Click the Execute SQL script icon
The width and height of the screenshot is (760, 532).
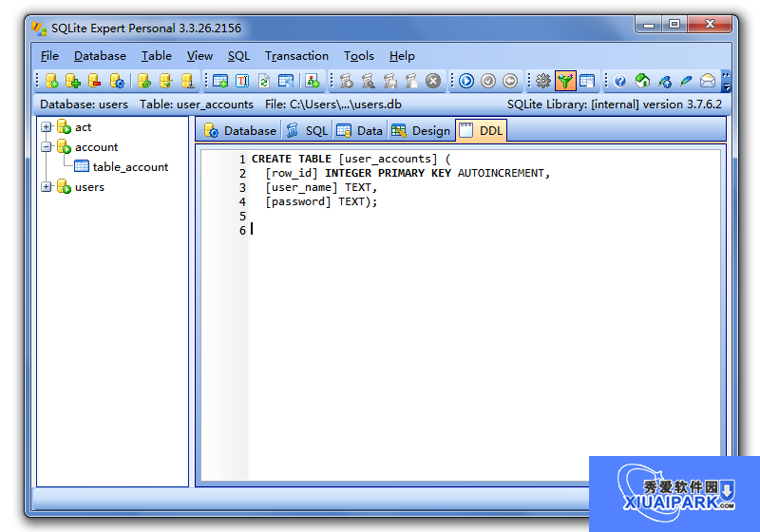[x=346, y=81]
